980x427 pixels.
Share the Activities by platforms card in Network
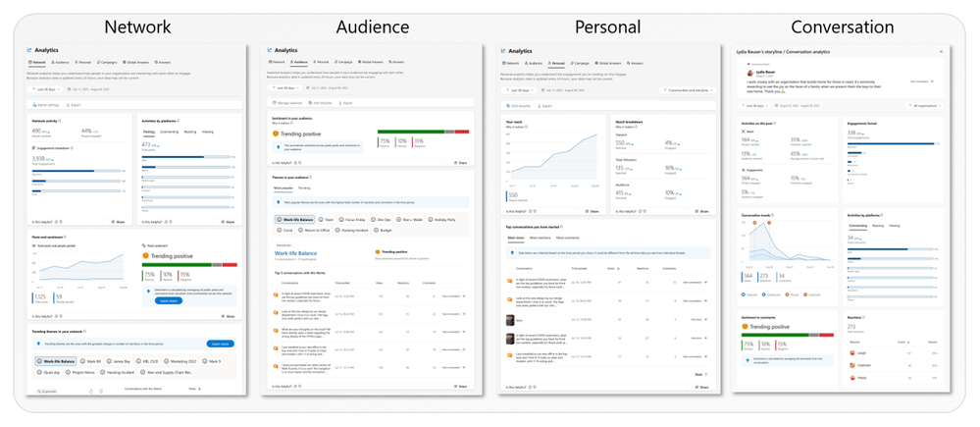pos(229,222)
